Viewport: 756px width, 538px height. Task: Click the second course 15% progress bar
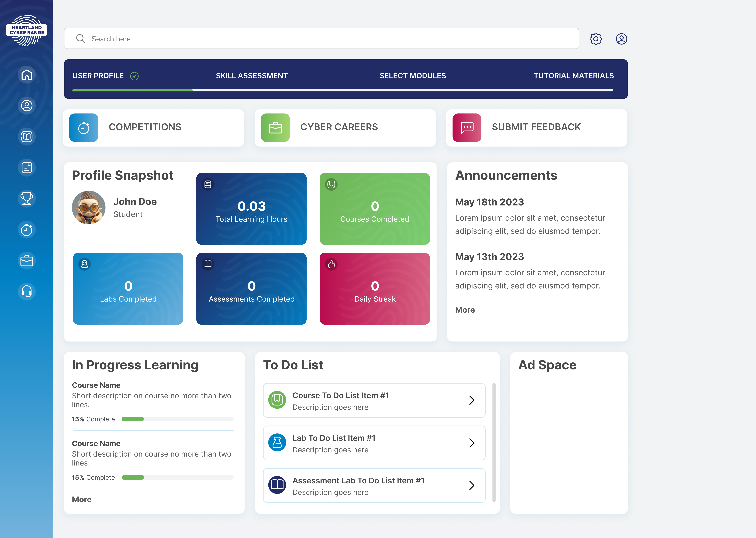tap(178, 477)
